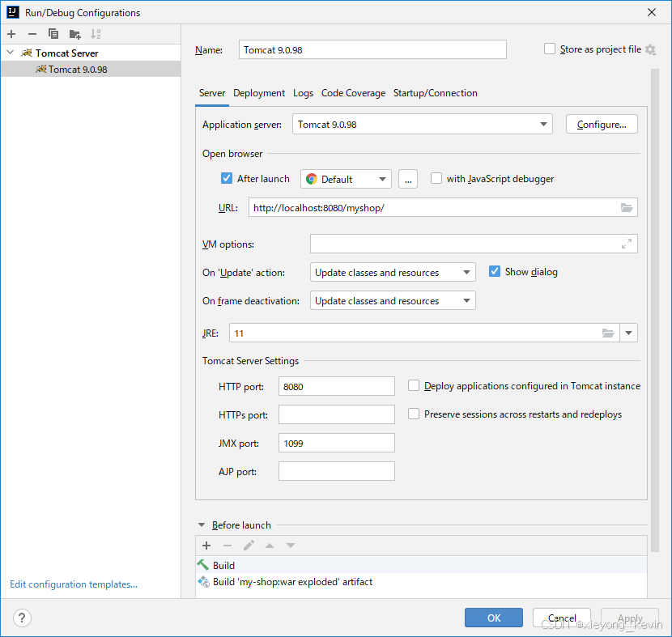Enable Deploy applications configured in Tomcat instance
This screenshot has height=637, width=672.
(x=414, y=385)
